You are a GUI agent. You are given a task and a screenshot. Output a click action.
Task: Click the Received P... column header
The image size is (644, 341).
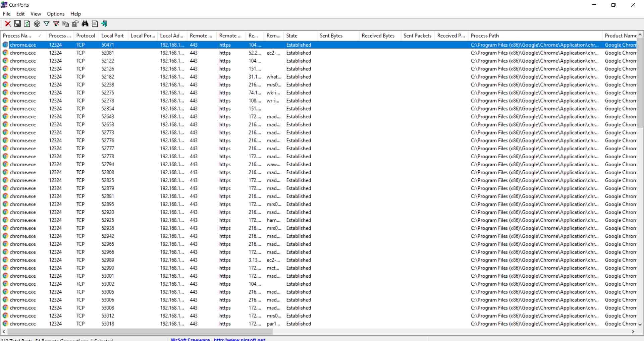[x=451, y=36]
